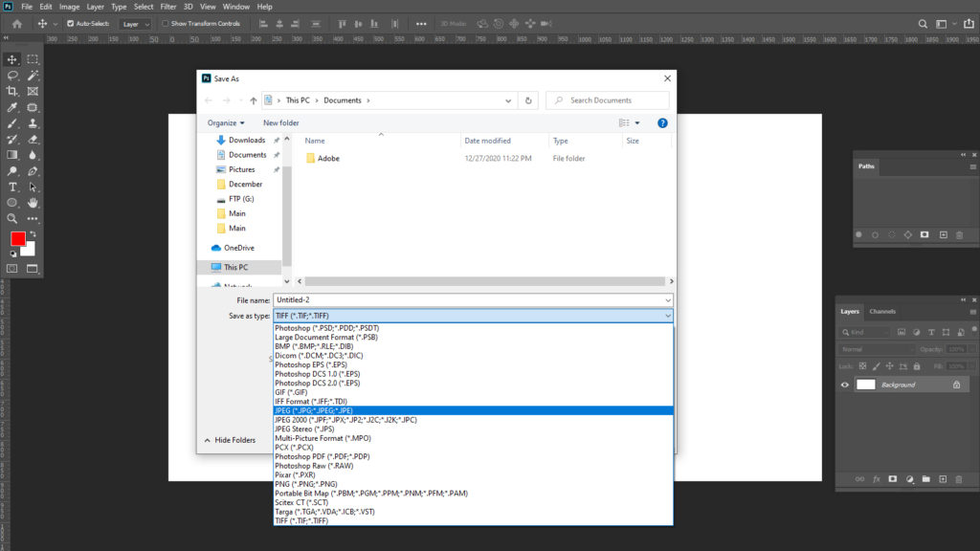The image size is (980, 551).
Task: Add layer mask in Layers panel
Action: [x=893, y=479]
